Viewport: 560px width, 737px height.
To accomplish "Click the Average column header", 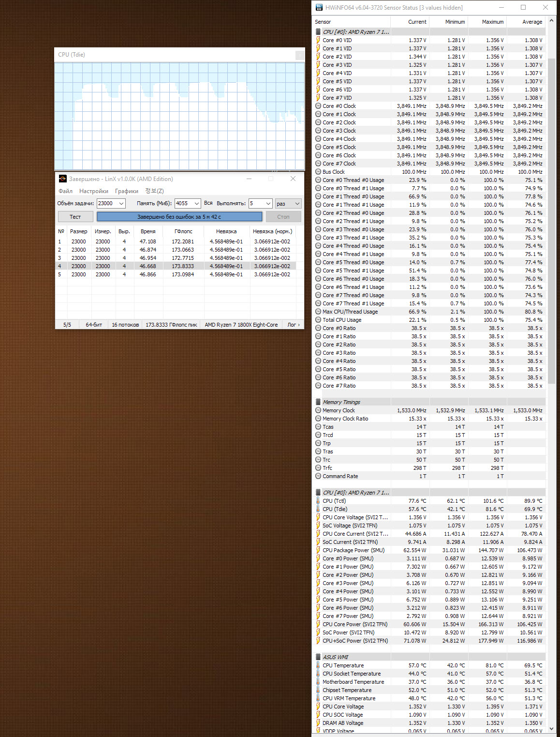I will 525,22.
